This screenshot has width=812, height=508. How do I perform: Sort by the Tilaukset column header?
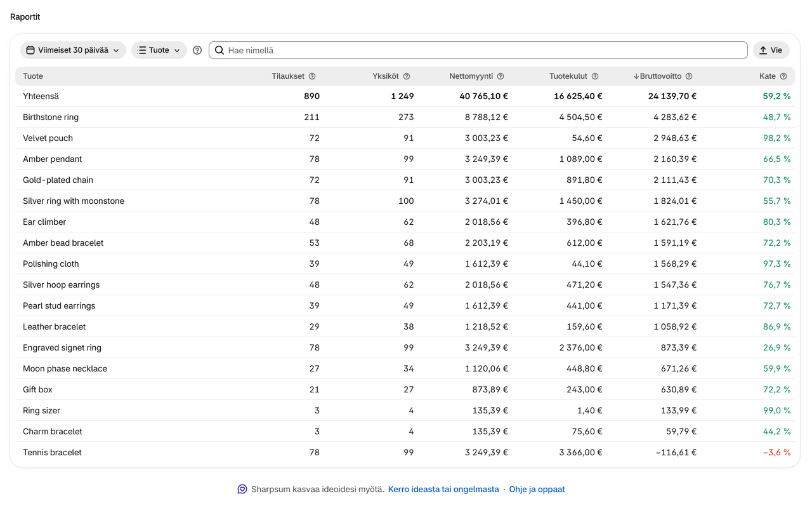pyautogui.click(x=288, y=76)
